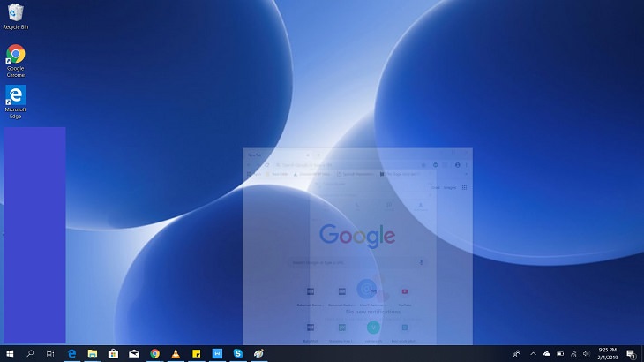Switch to Chrome via taskbar icon
Image resolution: width=644 pixels, height=362 pixels.
(155, 353)
